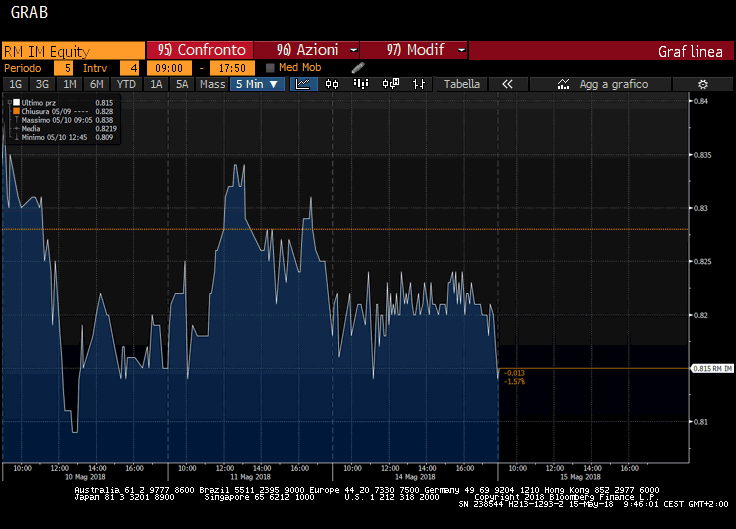
Task: Select the 1M period tab
Action: [69, 84]
